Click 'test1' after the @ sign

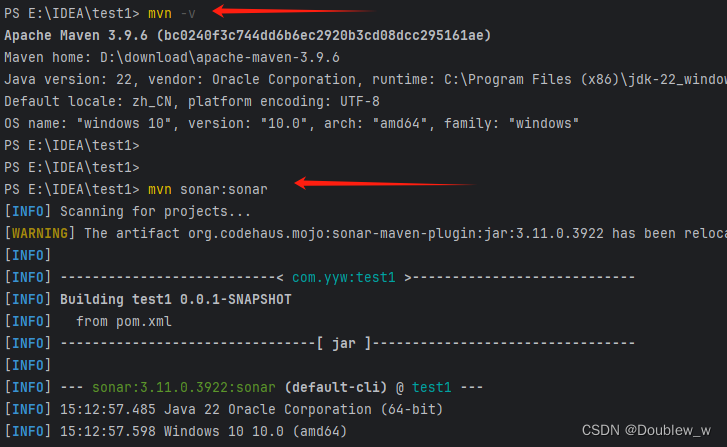tap(432, 387)
